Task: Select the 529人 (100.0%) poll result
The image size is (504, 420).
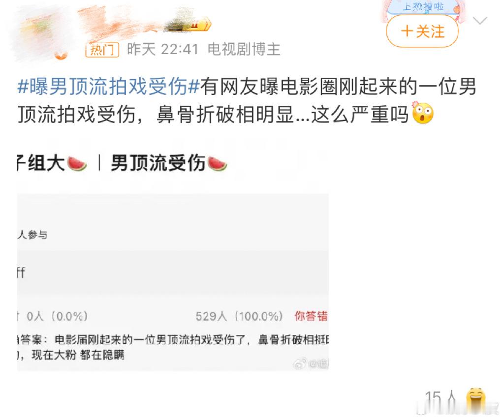Action: 239,316
